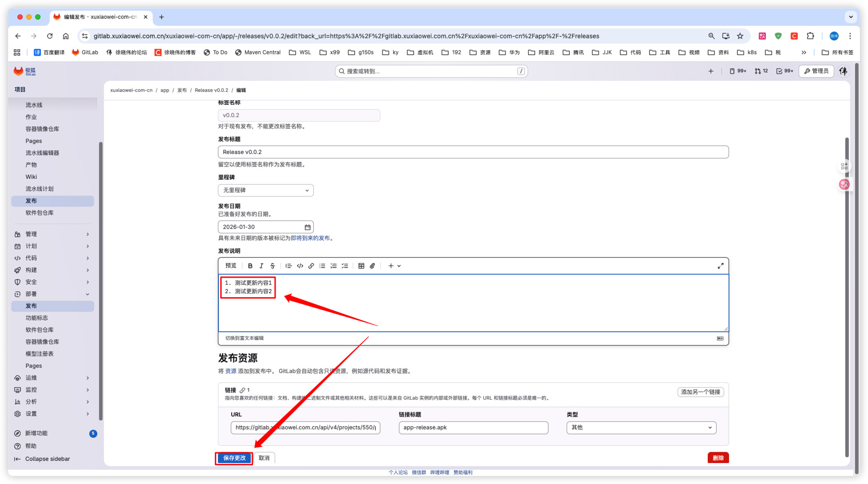Collapse the 部署 sidebar section
868x484 pixels.
(87, 294)
